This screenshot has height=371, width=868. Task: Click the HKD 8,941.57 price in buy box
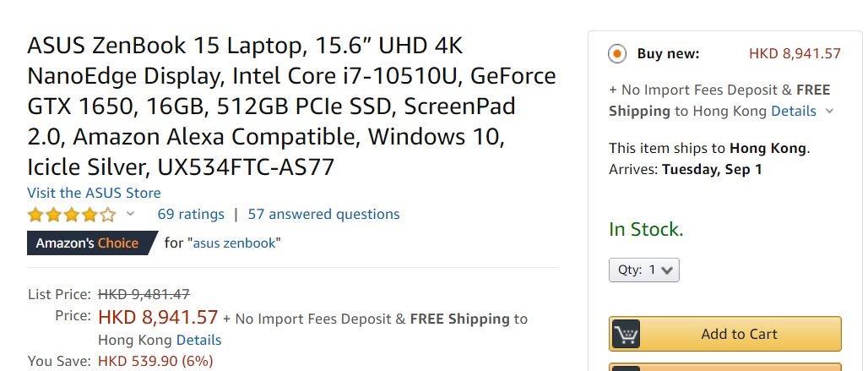click(795, 54)
